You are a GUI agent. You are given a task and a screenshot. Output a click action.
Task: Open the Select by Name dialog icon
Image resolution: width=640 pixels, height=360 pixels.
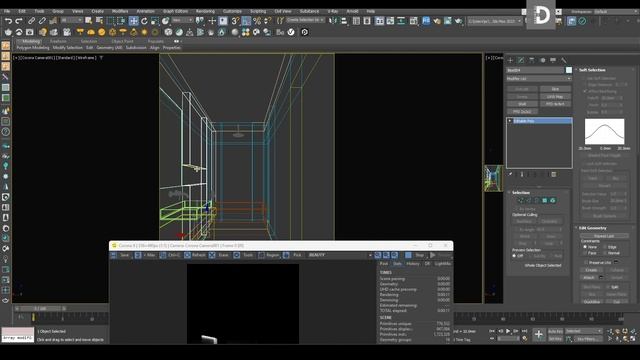click(99, 20)
